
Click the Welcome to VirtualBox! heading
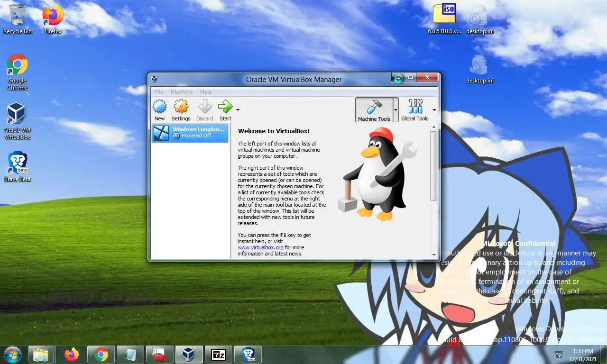[274, 131]
